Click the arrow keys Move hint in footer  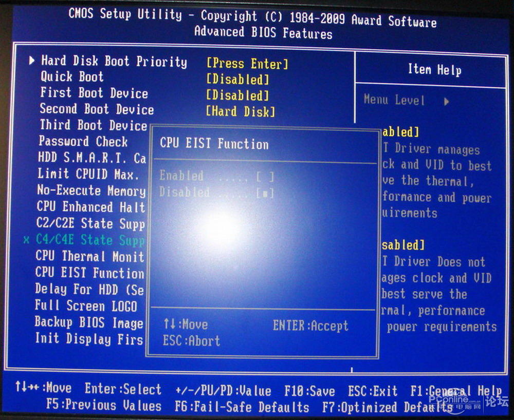tap(43, 388)
